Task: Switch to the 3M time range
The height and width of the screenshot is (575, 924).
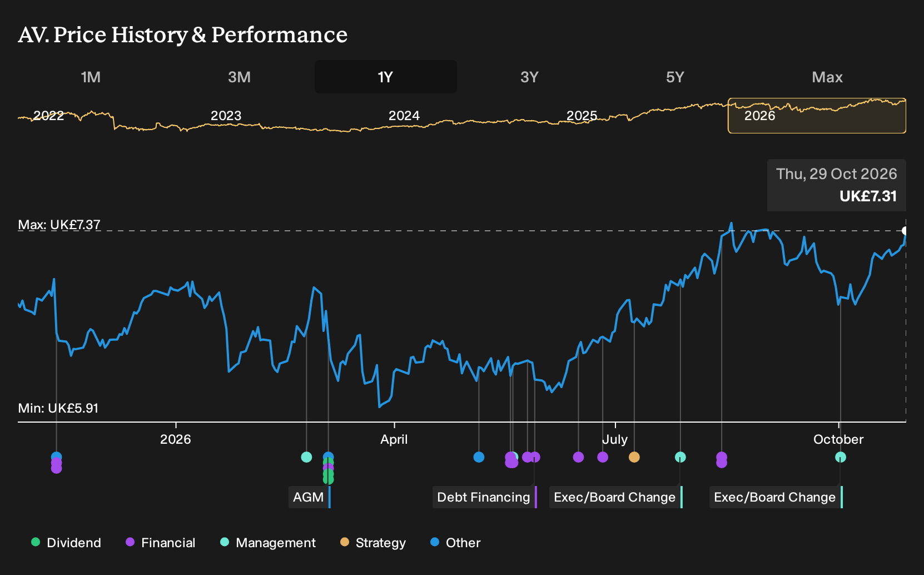Action: pos(239,77)
